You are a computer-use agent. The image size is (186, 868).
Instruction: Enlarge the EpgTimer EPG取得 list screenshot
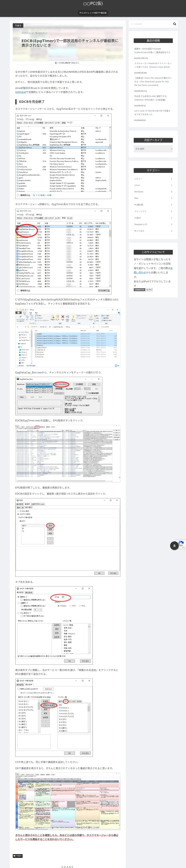click(68, 453)
